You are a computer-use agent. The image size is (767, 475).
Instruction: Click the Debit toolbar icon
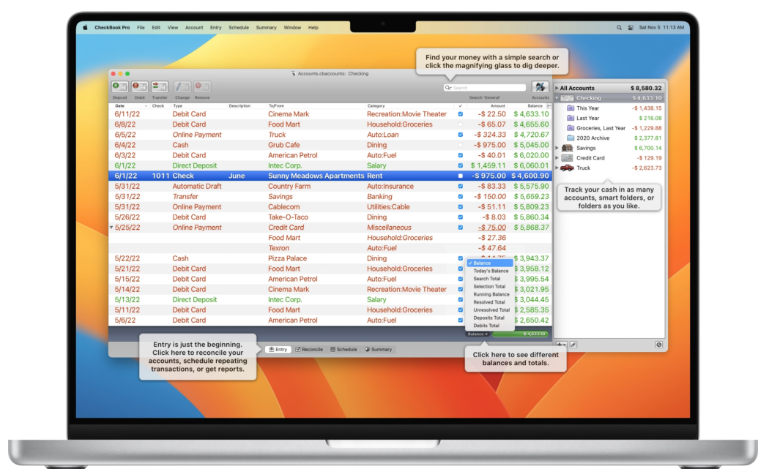point(139,88)
